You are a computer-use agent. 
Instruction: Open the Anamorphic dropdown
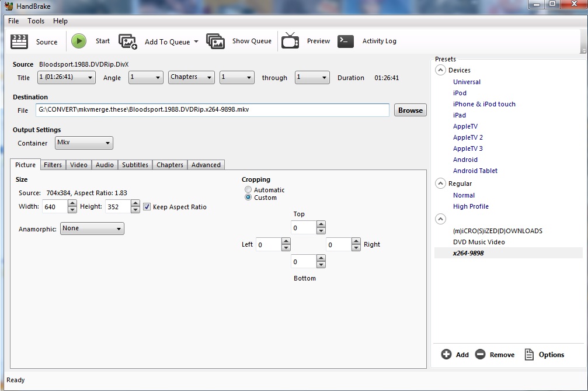coord(92,229)
